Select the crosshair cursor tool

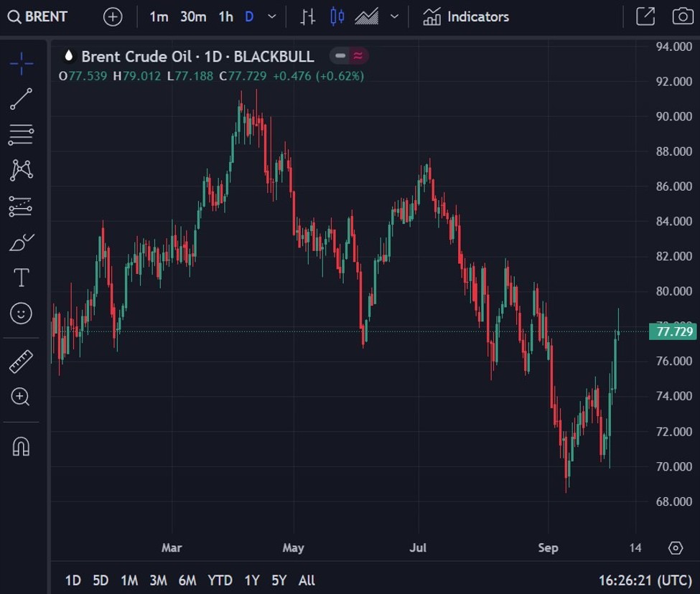click(20, 63)
